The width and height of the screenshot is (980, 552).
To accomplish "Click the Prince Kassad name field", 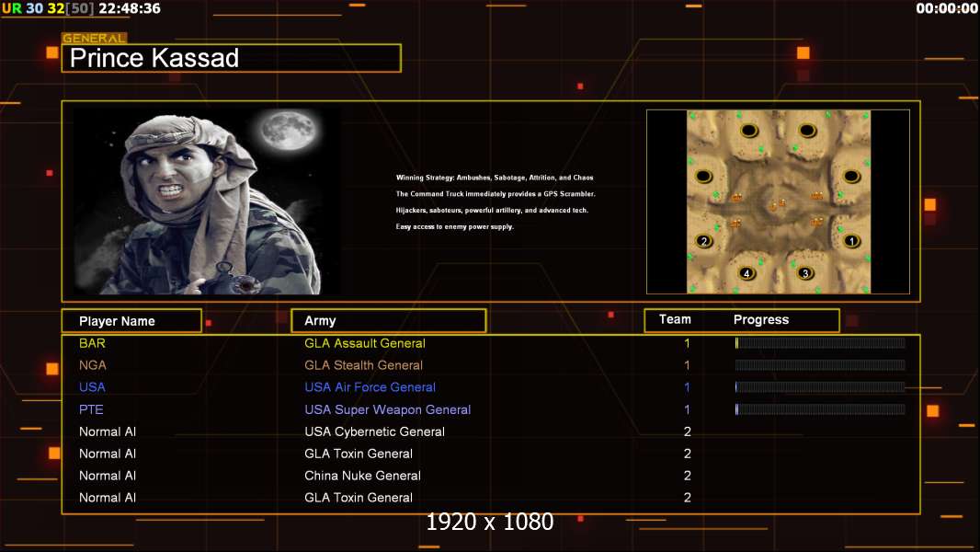I will point(232,58).
